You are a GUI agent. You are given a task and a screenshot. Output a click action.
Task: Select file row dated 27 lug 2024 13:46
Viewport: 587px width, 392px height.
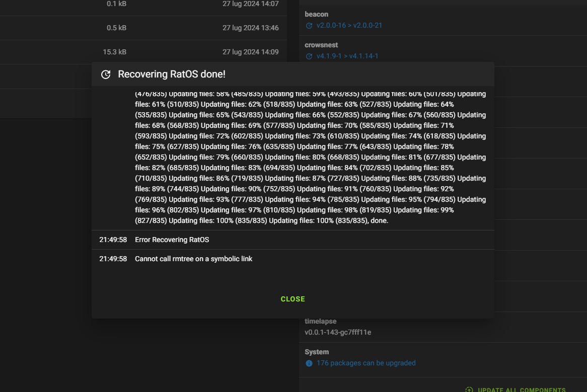click(x=143, y=28)
